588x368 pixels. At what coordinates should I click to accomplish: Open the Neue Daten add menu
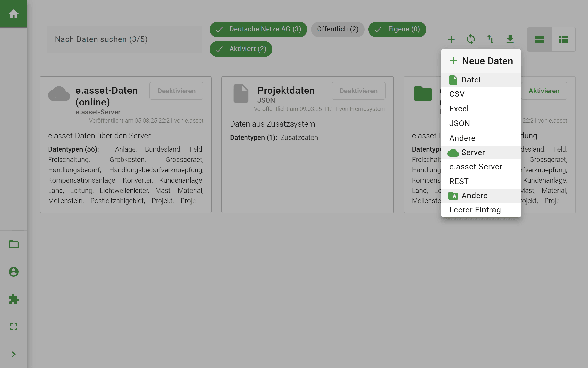[451, 39]
